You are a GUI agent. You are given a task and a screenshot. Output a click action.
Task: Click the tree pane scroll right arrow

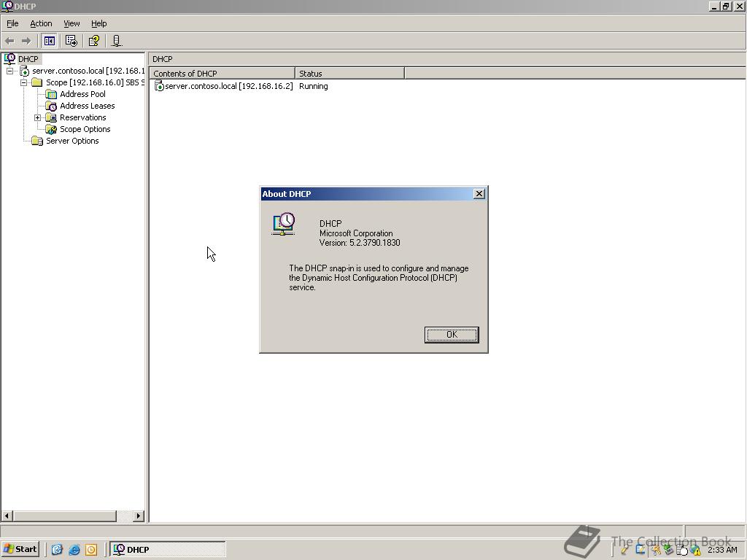coord(139,516)
